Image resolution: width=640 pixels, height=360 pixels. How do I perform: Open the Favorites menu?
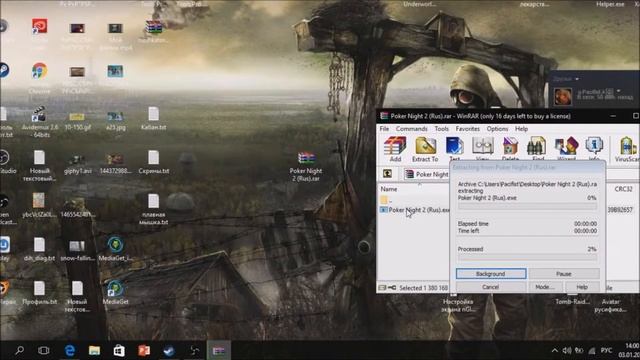[468, 129]
